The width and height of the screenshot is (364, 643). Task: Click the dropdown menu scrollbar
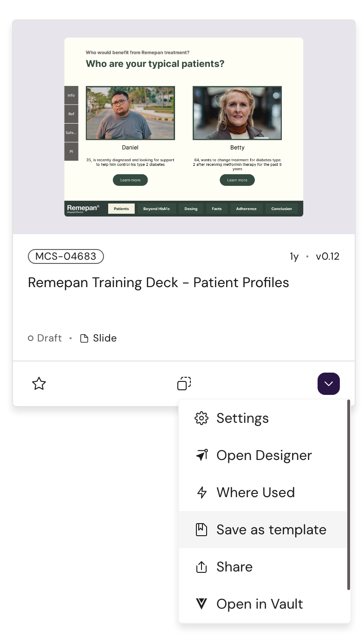tap(349, 495)
